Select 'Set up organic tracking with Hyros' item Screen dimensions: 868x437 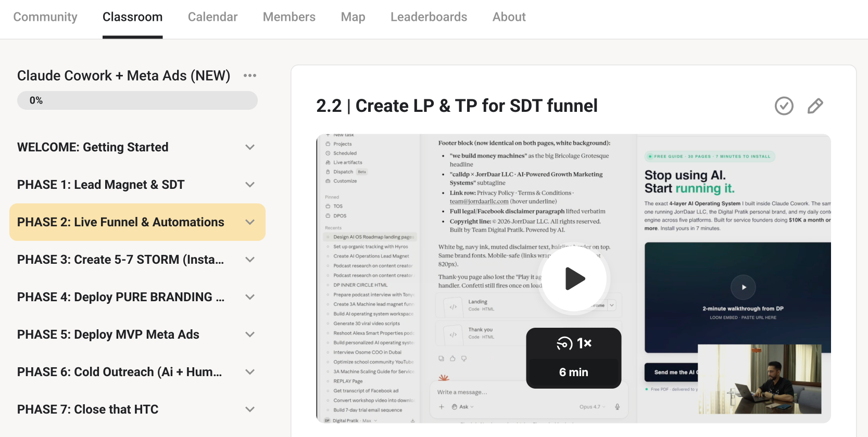(370, 247)
